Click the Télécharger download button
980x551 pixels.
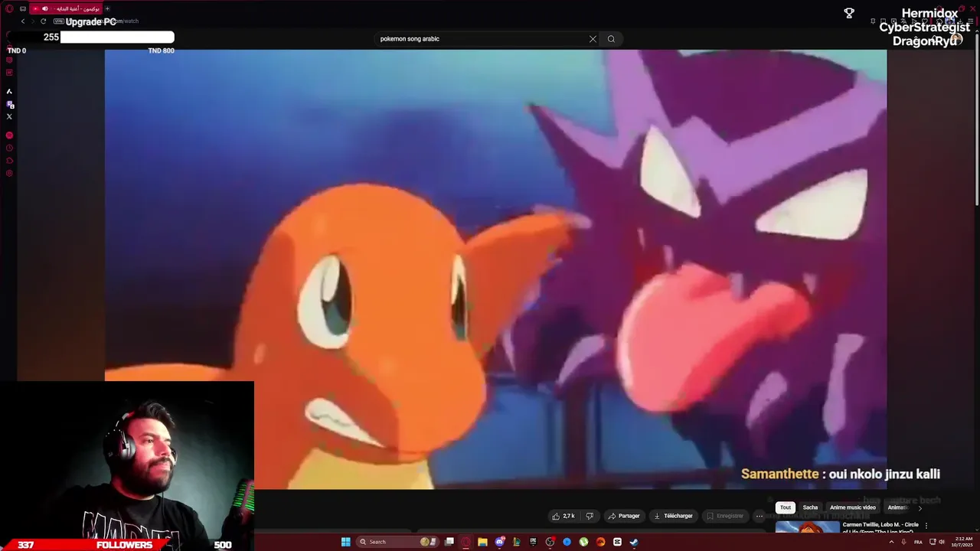coord(672,516)
